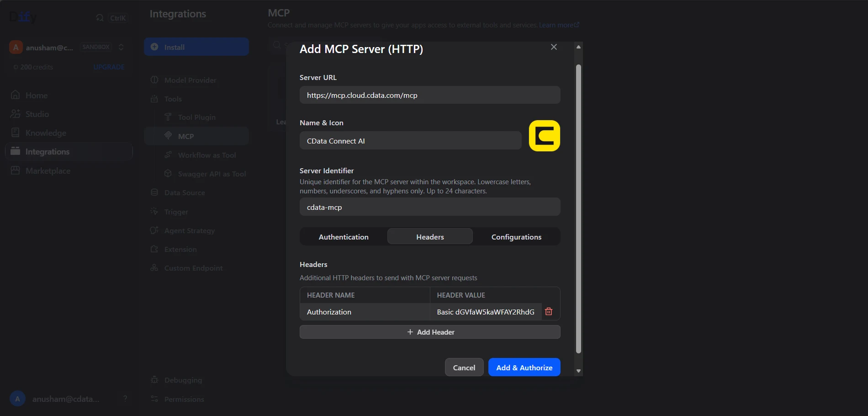Click the yellow CData server icon
This screenshot has width=868, height=416.
(544, 136)
